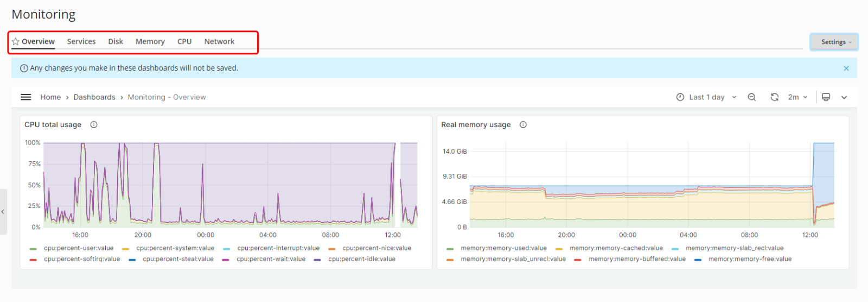Click the Dashboards breadcrumb link
Screen dimensions: 868x302
[x=94, y=97]
